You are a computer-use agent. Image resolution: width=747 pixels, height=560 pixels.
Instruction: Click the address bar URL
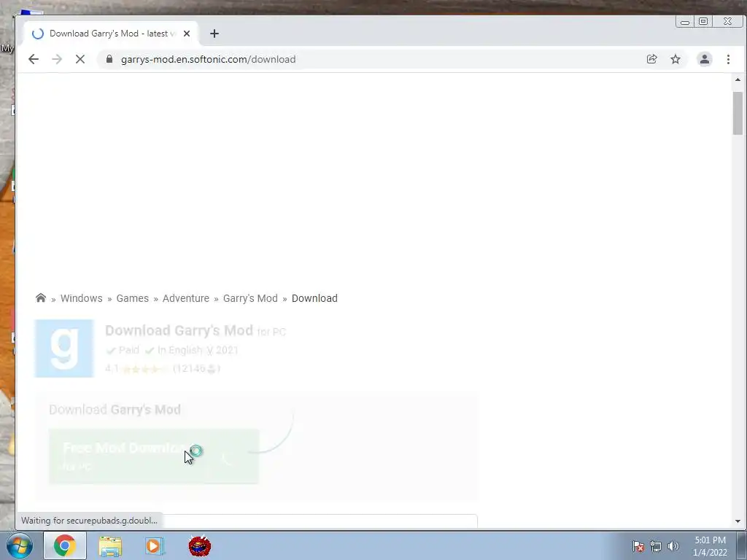tap(208, 59)
